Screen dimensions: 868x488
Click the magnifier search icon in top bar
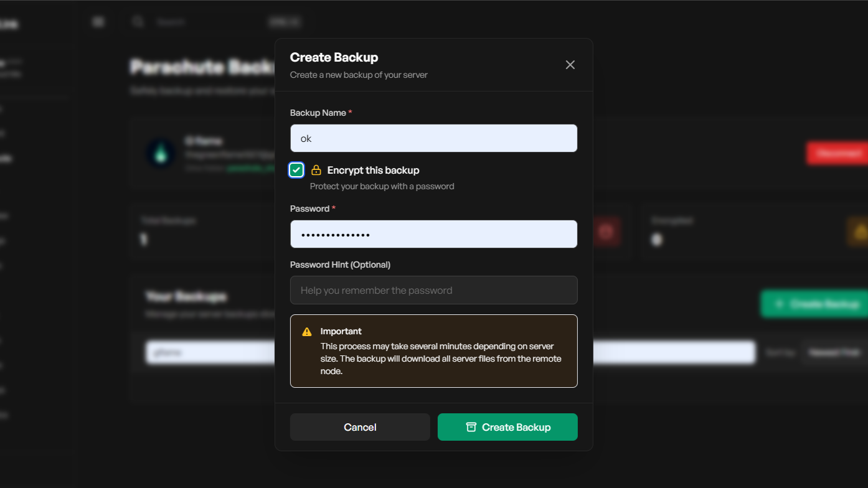coord(138,22)
